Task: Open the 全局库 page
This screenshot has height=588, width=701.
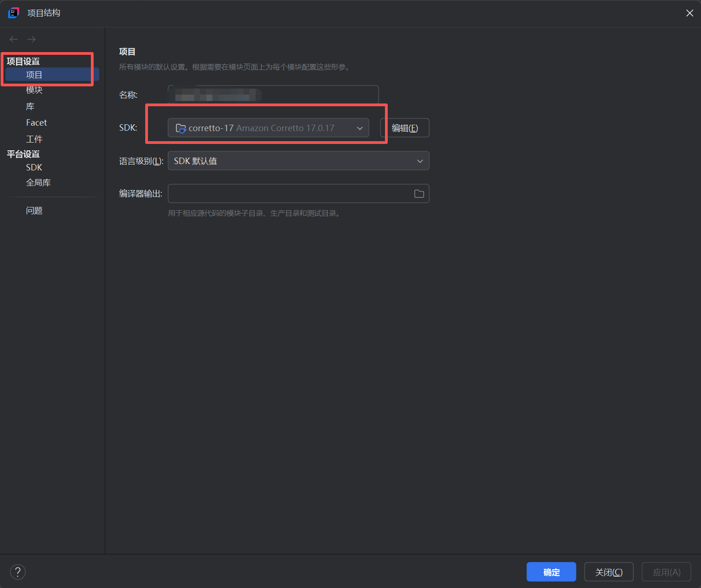Action: coord(38,183)
